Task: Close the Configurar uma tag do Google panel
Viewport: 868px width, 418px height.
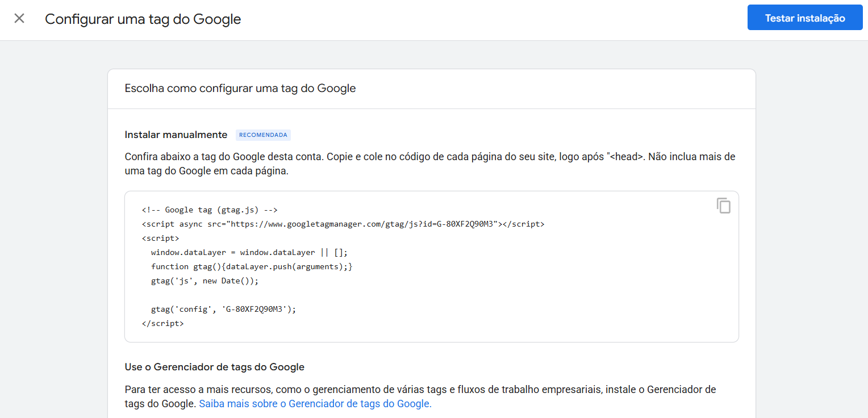Action: pos(19,18)
